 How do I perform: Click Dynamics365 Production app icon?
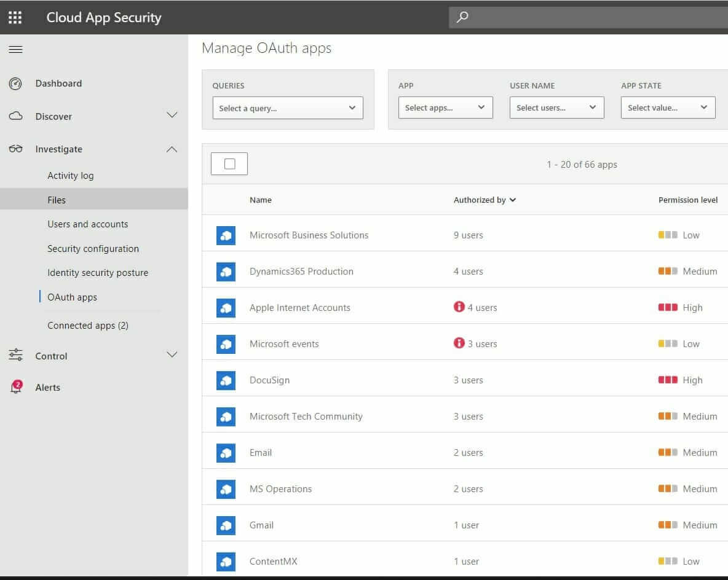tap(226, 272)
